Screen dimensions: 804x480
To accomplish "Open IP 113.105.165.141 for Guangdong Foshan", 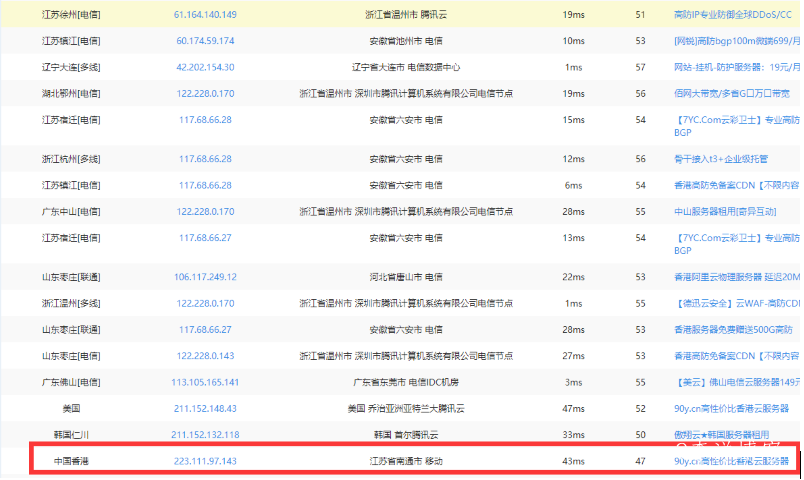I will pos(205,382).
